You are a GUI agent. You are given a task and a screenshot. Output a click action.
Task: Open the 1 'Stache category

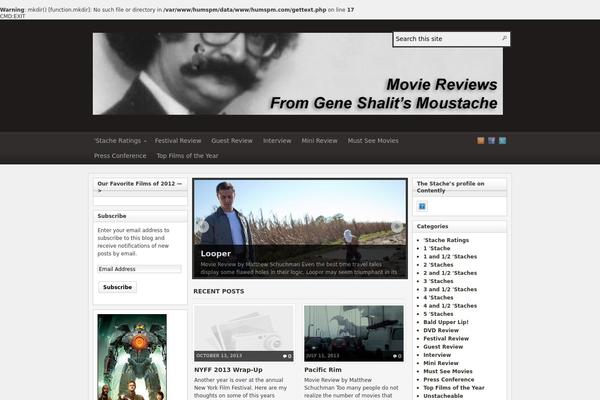click(x=437, y=248)
